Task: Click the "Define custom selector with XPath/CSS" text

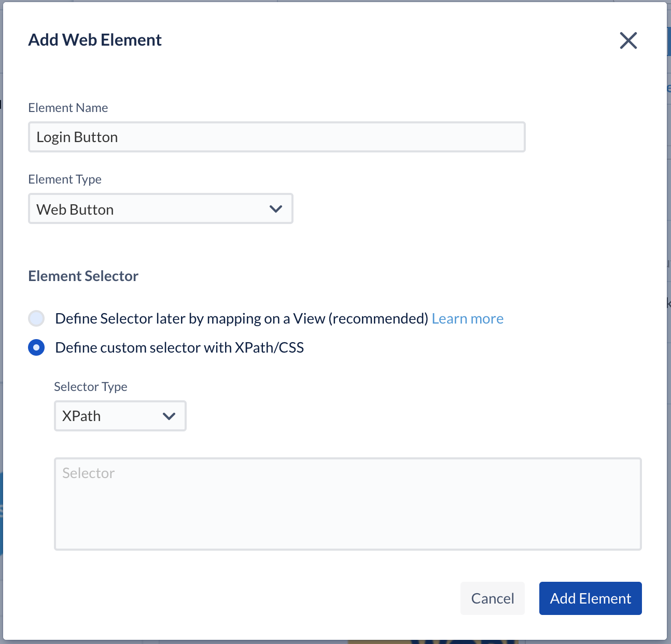Action: tap(179, 347)
